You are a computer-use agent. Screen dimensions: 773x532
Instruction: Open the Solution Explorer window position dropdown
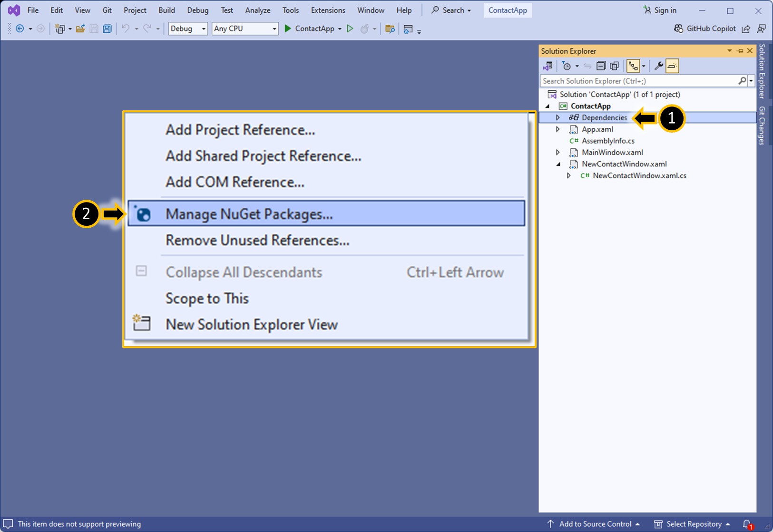pos(729,50)
